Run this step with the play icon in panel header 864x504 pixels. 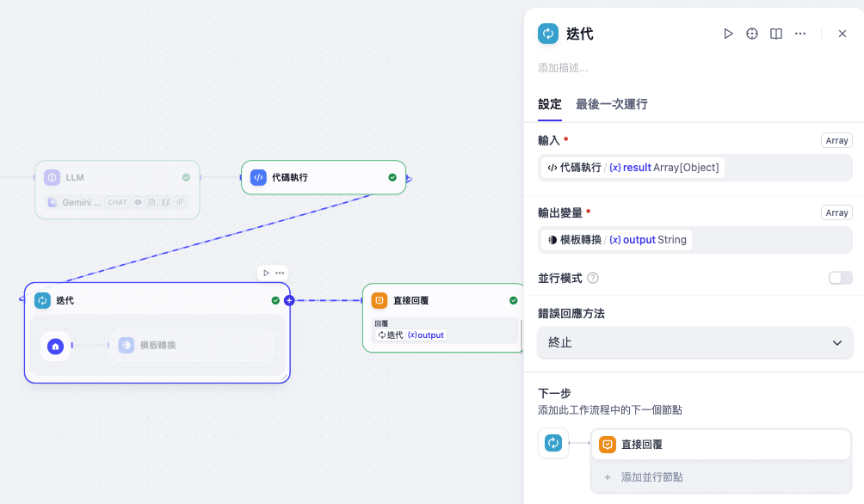tap(728, 34)
